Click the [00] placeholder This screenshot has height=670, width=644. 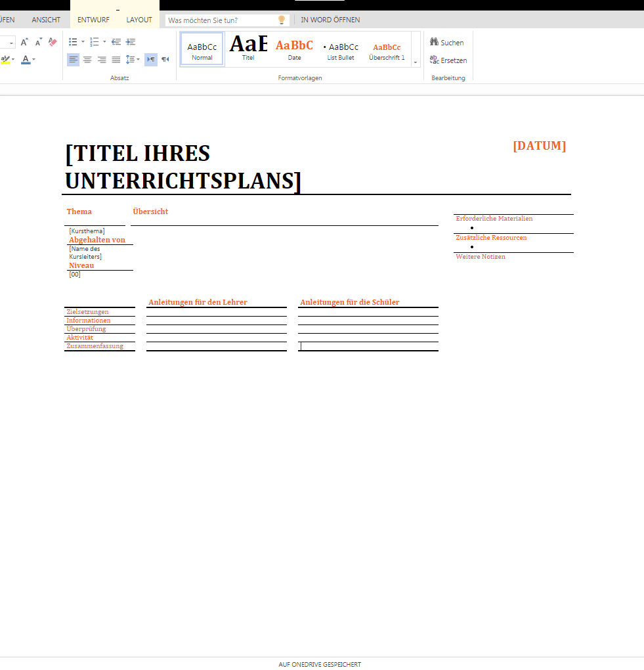(75, 275)
